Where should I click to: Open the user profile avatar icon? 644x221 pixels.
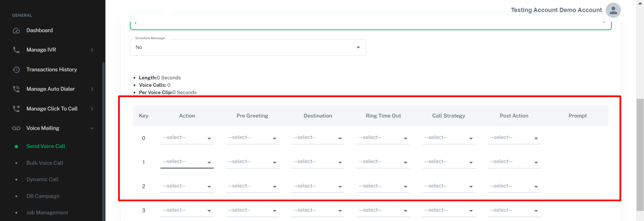613,10
